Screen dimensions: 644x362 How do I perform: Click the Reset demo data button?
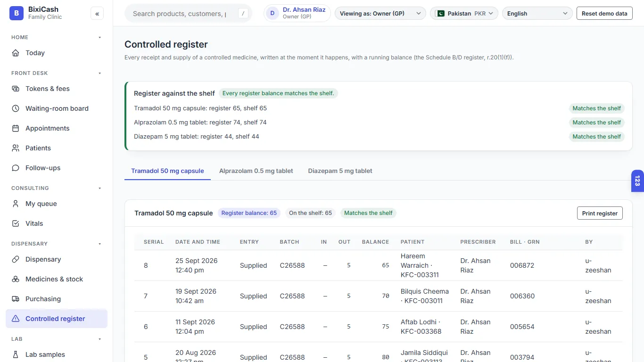[604, 14]
